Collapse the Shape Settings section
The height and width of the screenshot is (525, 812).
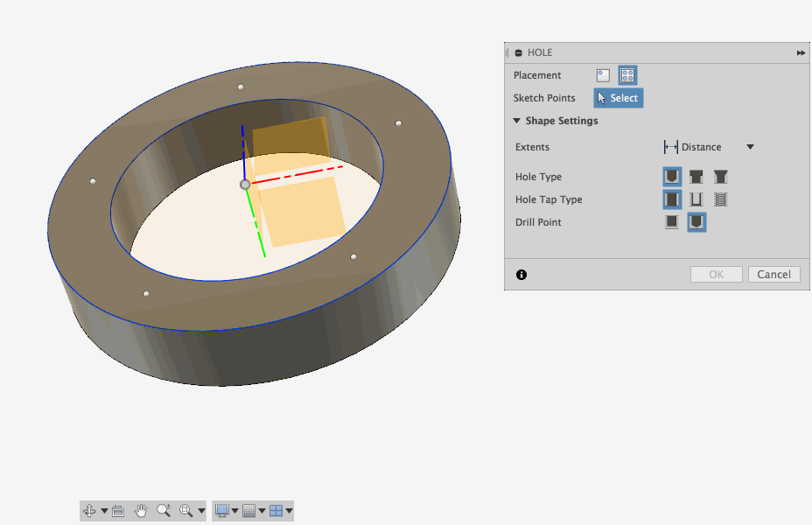517,121
